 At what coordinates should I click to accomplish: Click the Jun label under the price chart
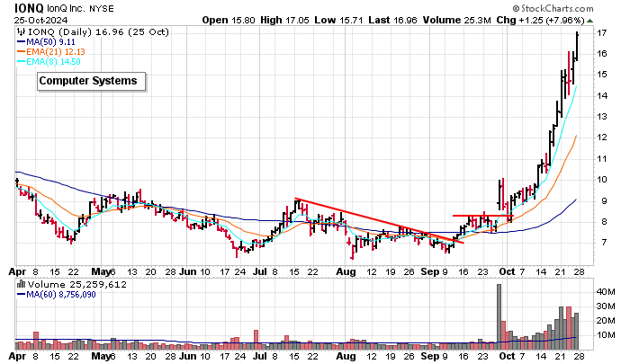pyautogui.click(x=187, y=271)
